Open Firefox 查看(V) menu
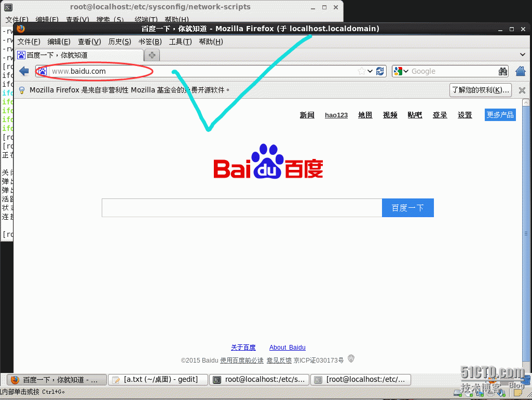 tap(90, 42)
